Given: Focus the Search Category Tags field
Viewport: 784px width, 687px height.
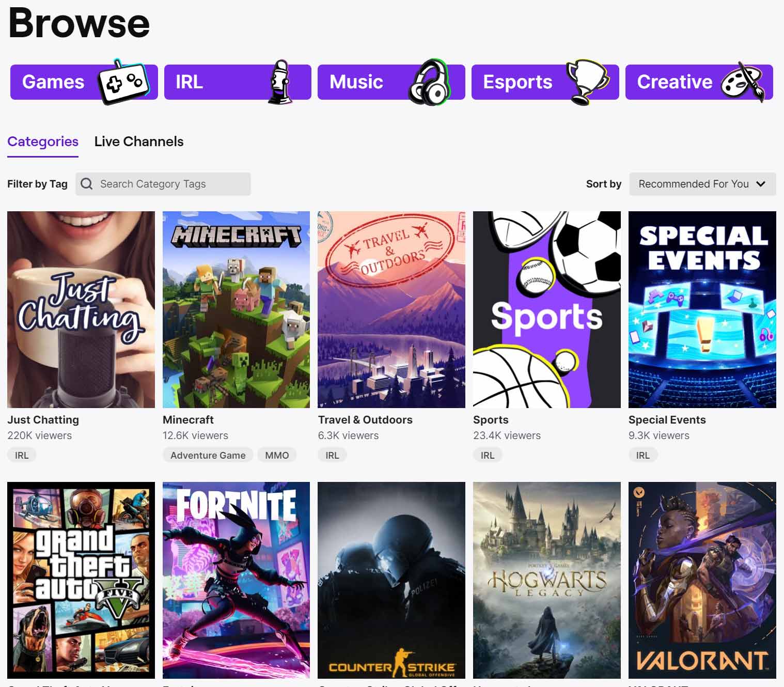Looking at the screenshot, I should pos(163,184).
